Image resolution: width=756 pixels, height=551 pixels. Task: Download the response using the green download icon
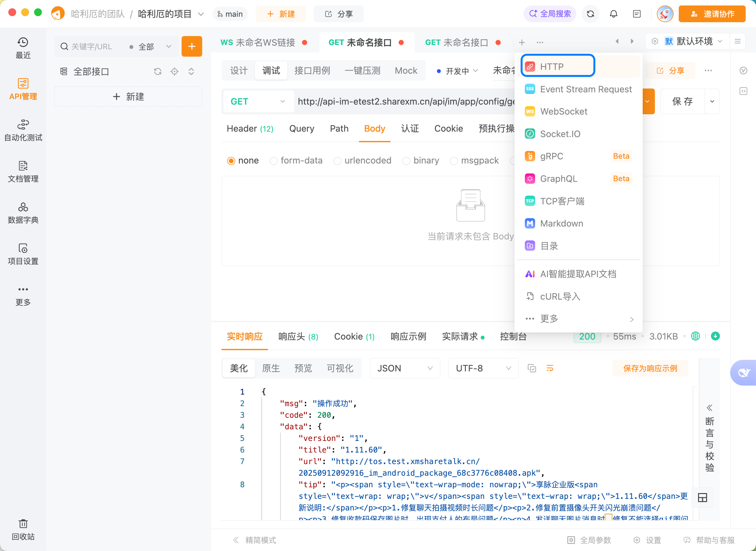point(715,336)
